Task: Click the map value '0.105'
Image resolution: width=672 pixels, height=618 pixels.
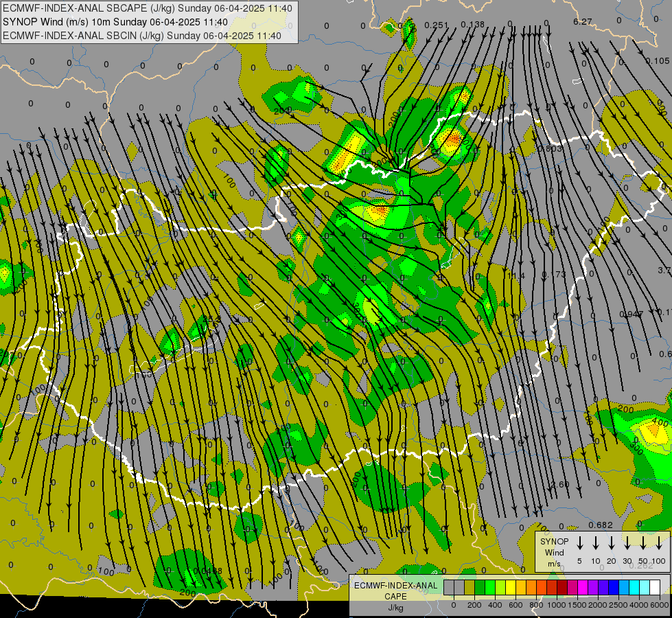Action: (657, 61)
